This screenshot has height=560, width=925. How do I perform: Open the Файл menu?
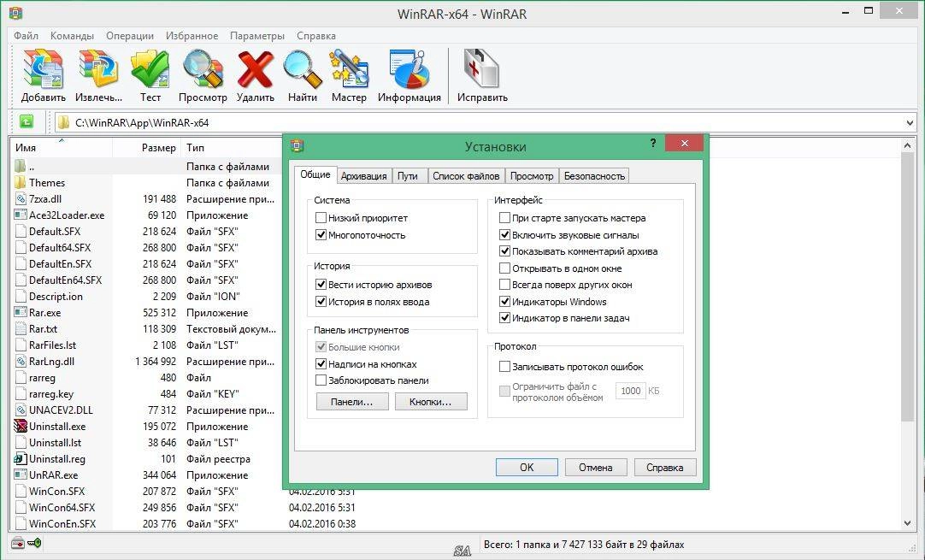click(26, 35)
